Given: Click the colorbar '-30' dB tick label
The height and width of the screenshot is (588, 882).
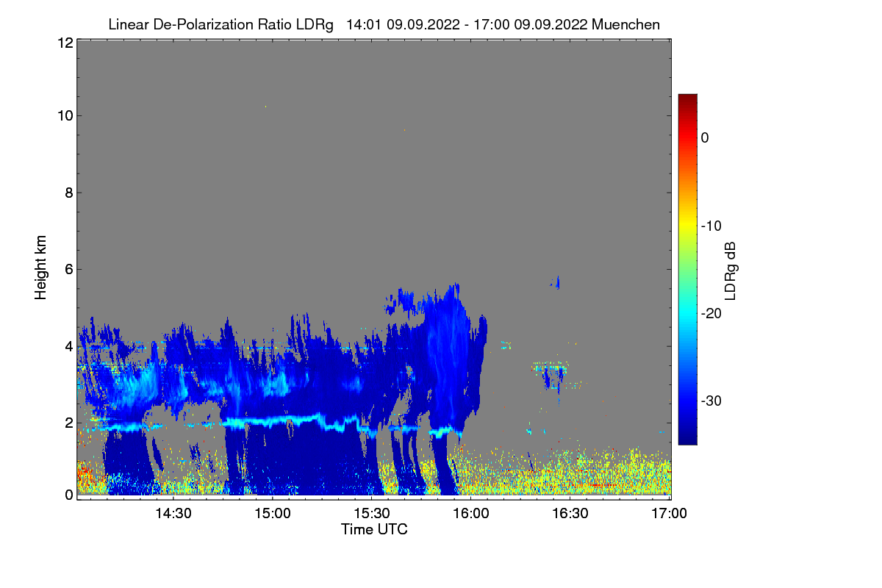Looking at the screenshot, I should click(711, 401).
